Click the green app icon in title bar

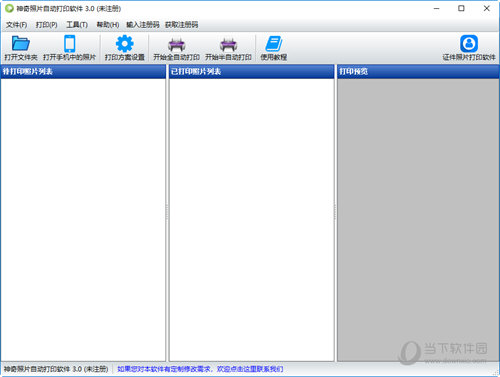[9, 8]
